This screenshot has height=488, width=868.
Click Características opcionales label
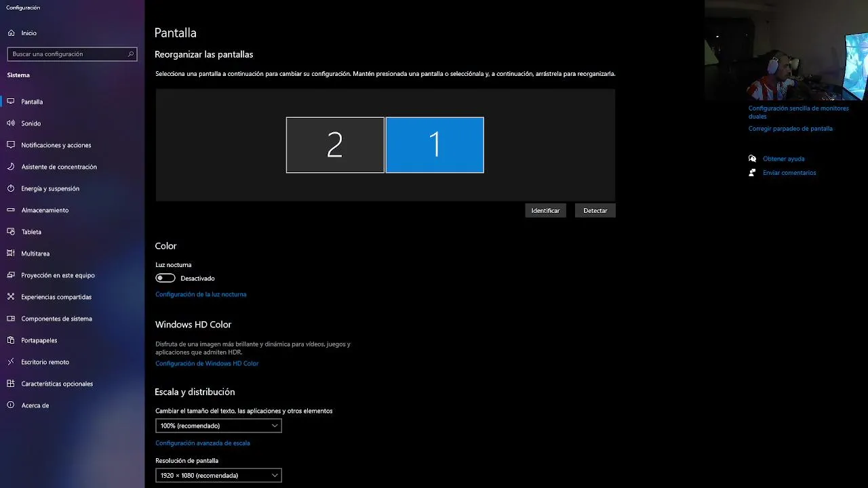click(x=57, y=384)
